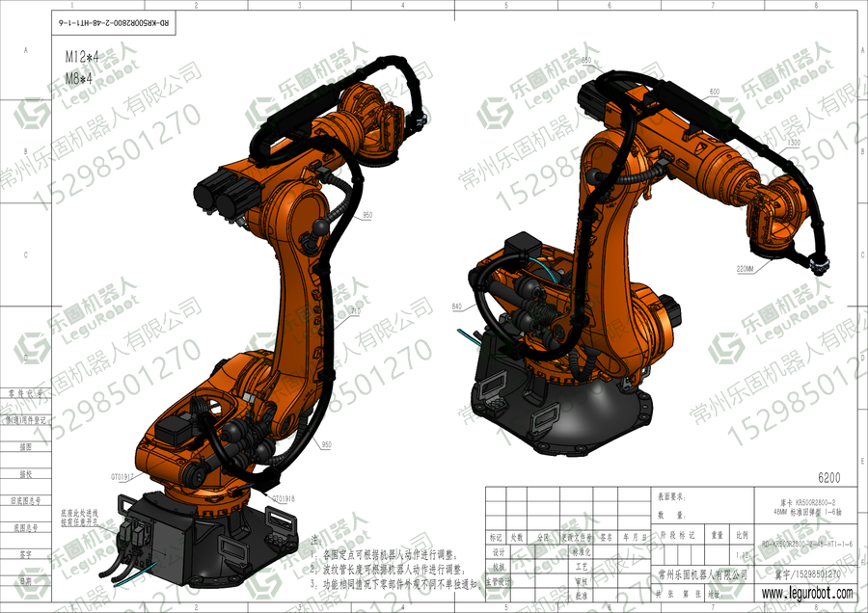Click the rotated drawing number box top-left
Viewport: 868px width, 613px height.
click(114, 23)
